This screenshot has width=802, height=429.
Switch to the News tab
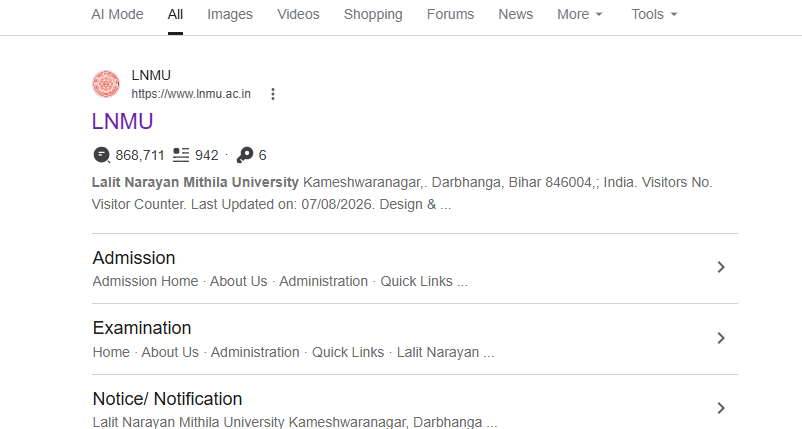click(516, 14)
